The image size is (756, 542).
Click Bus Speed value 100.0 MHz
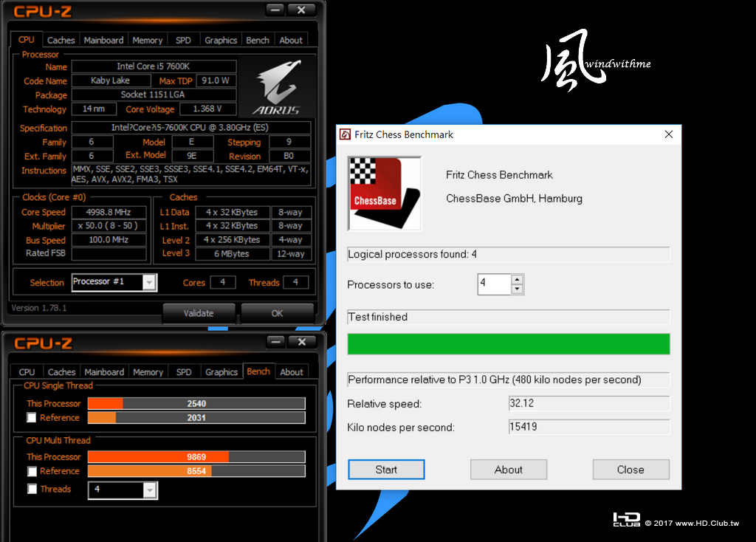[109, 240]
